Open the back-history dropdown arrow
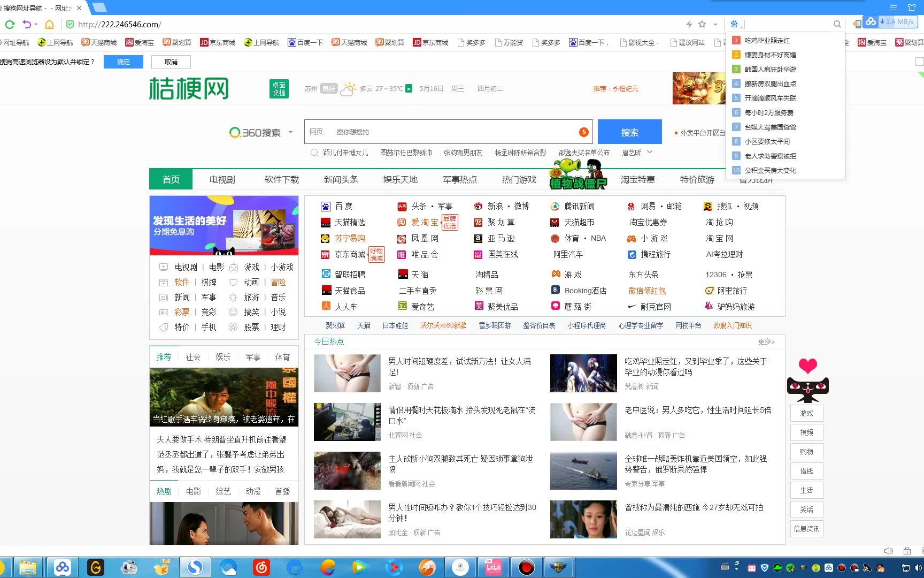The image size is (924, 578). coord(36,24)
